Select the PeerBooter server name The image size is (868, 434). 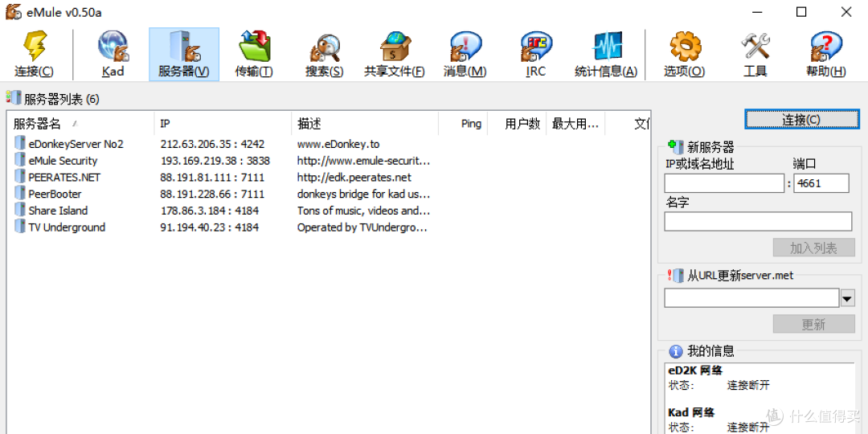coord(55,194)
